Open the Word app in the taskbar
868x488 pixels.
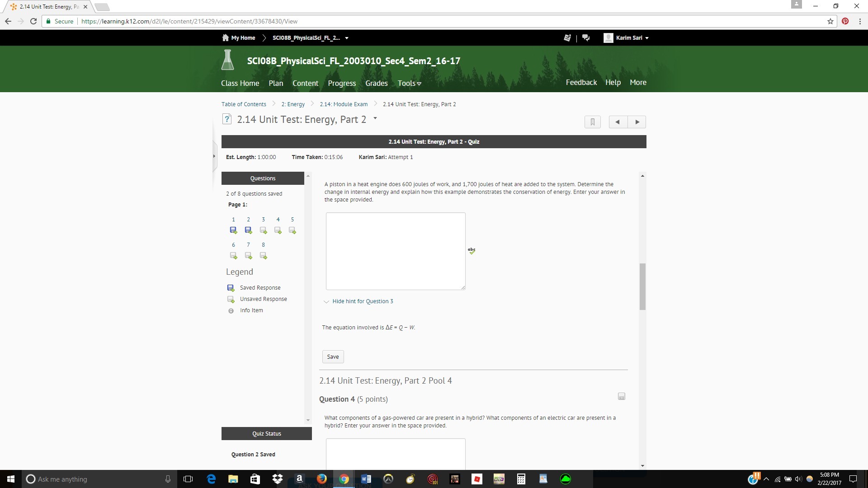pos(366,479)
